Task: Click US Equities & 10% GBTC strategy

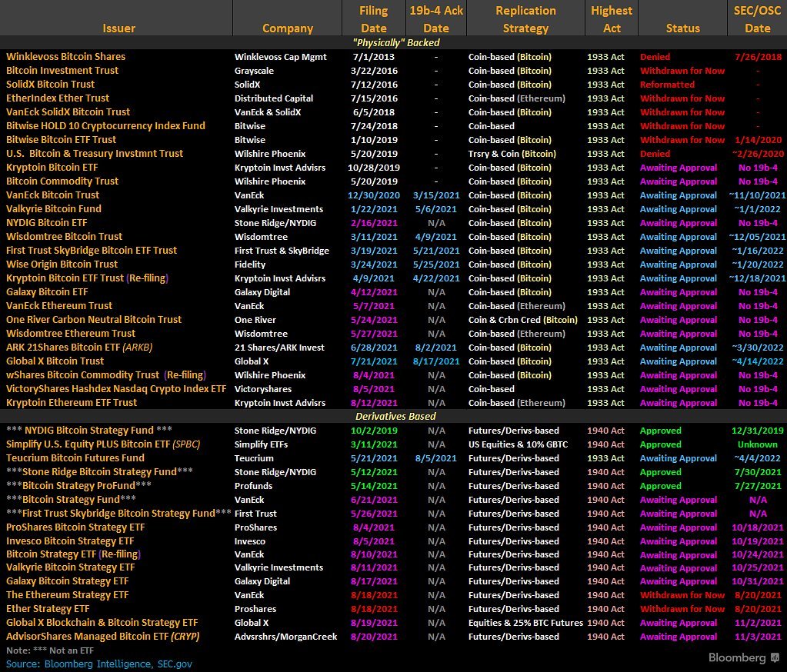Action: [x=518, y=444]
